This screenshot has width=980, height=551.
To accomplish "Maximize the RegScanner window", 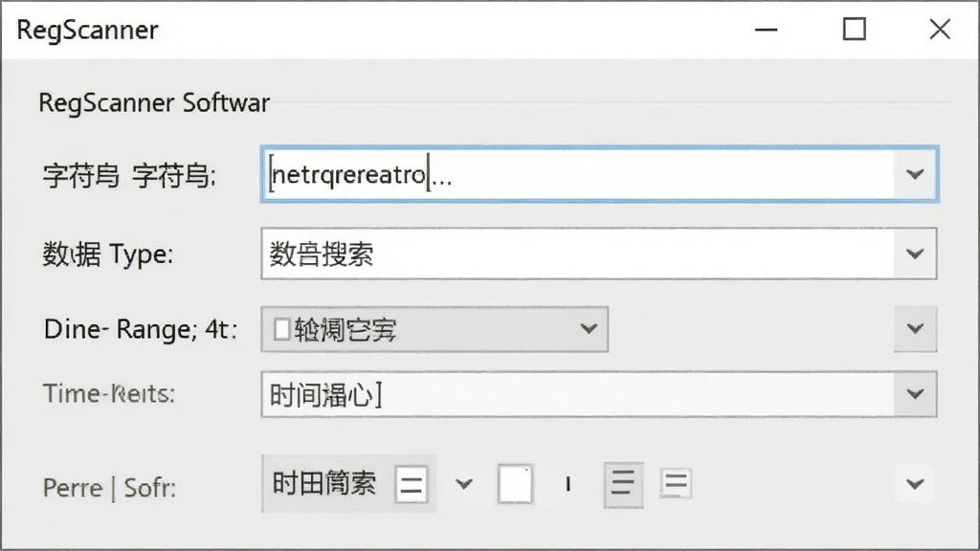I will click(855, 30).
